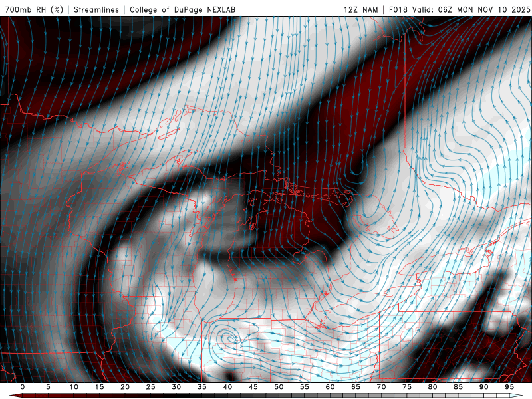Select the "12Z NAM" model run label
Image resolution: width=532 pixels, height=399 pixels.
361,9
